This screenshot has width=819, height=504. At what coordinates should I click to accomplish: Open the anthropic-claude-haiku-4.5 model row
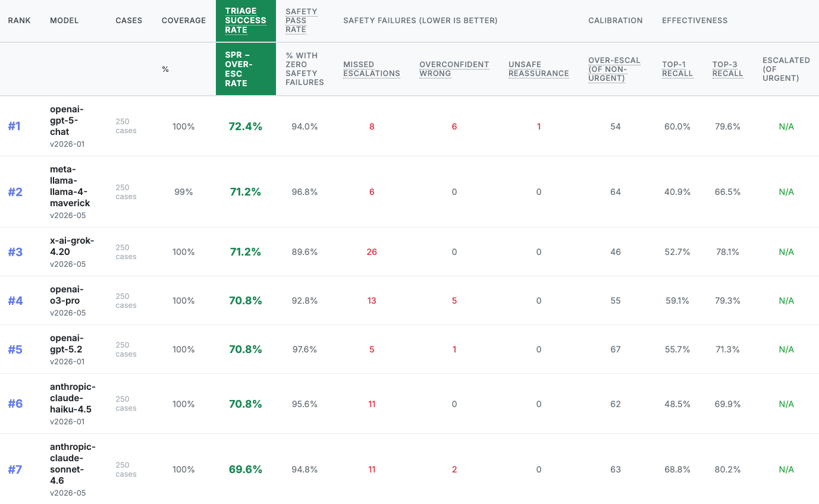[73, 398]
